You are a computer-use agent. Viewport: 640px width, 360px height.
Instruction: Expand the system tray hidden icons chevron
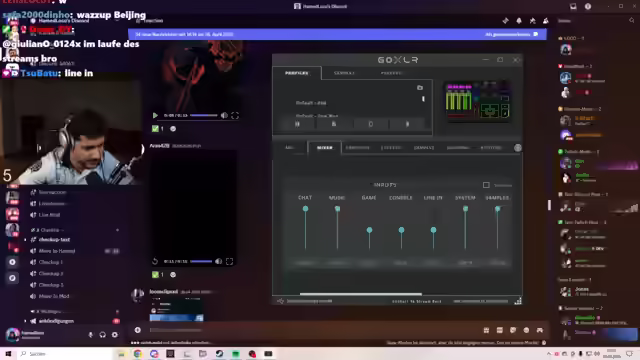coord(549,354)
